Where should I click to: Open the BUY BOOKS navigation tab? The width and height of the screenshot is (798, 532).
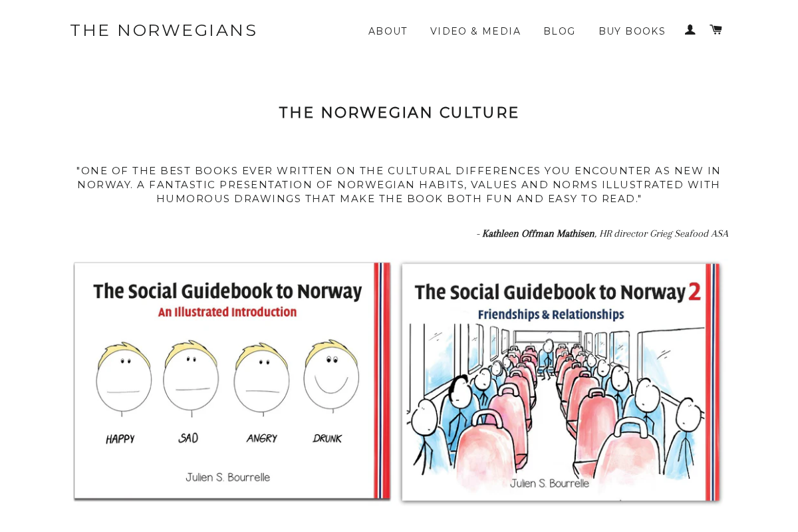click(x=632, y=30)
